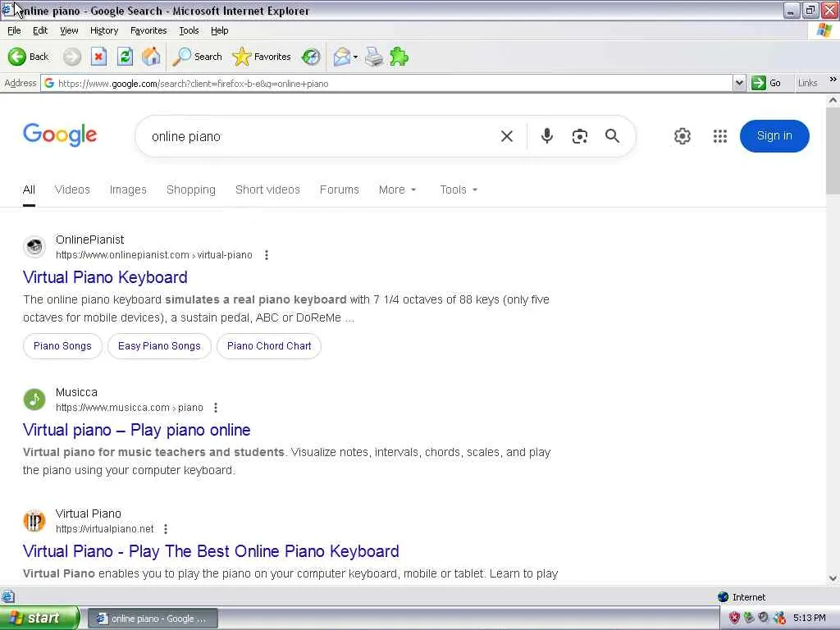The height and width of the screenshot is (630, 840).
Task: Print the page with the printer icon
Action: point(374,57)
